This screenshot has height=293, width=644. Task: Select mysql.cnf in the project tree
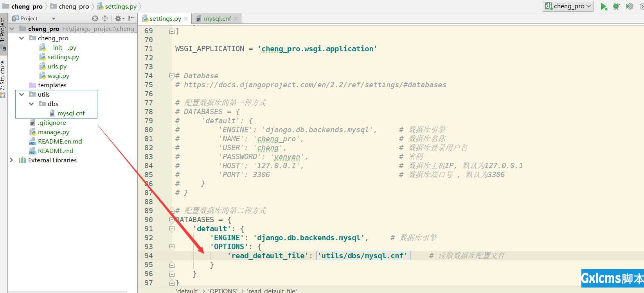click(x=71, y=113)
